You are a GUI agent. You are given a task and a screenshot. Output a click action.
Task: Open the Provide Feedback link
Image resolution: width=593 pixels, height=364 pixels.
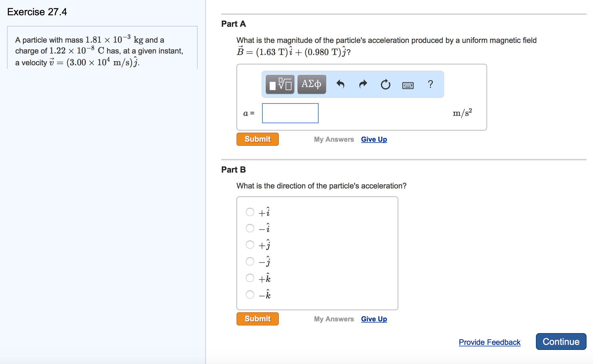(489, 342)
